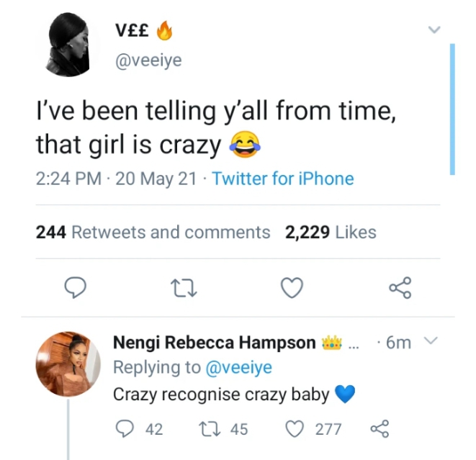The height and width of the screenshot is (460, 476).
Task: Retweet the main tweet by V££
Action: click(x=183, y=288)
